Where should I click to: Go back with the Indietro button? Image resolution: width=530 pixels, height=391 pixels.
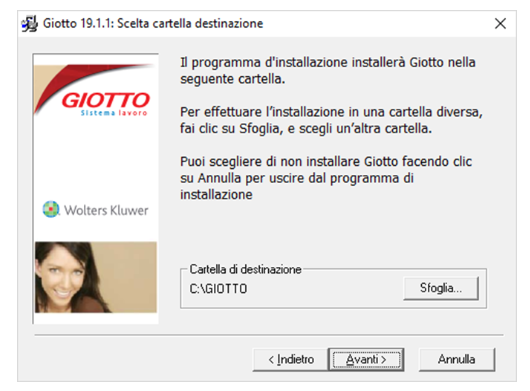pyautogui.click(x=291, y=360)
